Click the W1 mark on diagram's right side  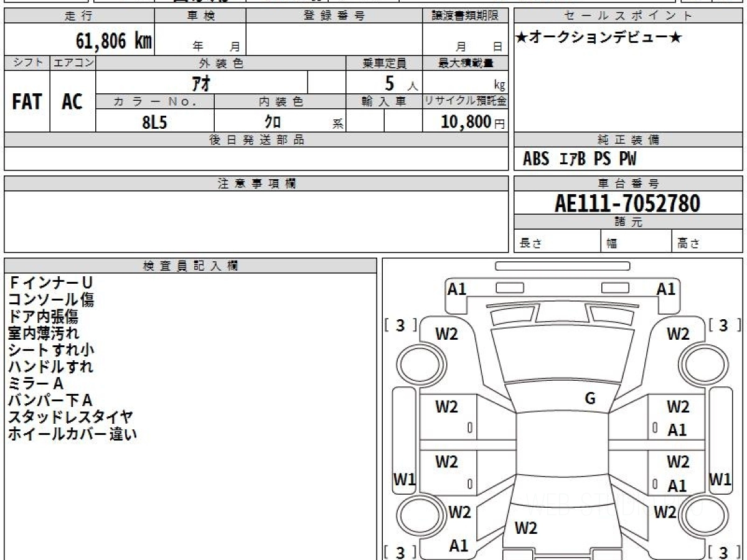(720, 480)
